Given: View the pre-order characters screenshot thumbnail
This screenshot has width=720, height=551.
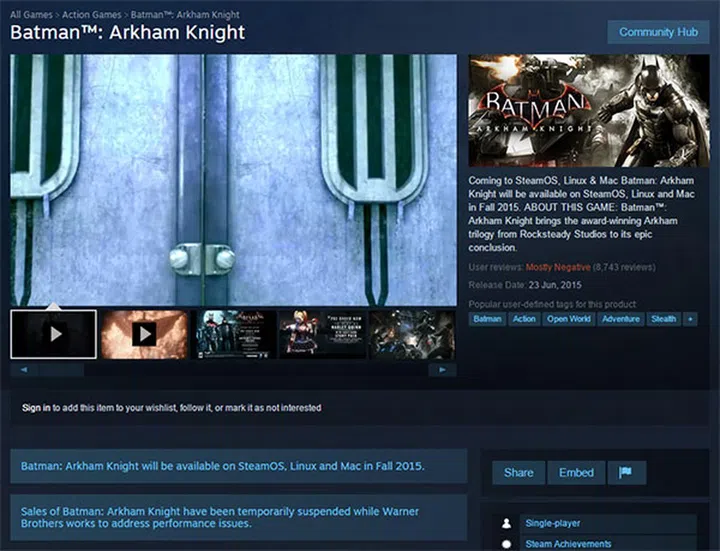Looking at the screenshot, I should coord(234,334).
